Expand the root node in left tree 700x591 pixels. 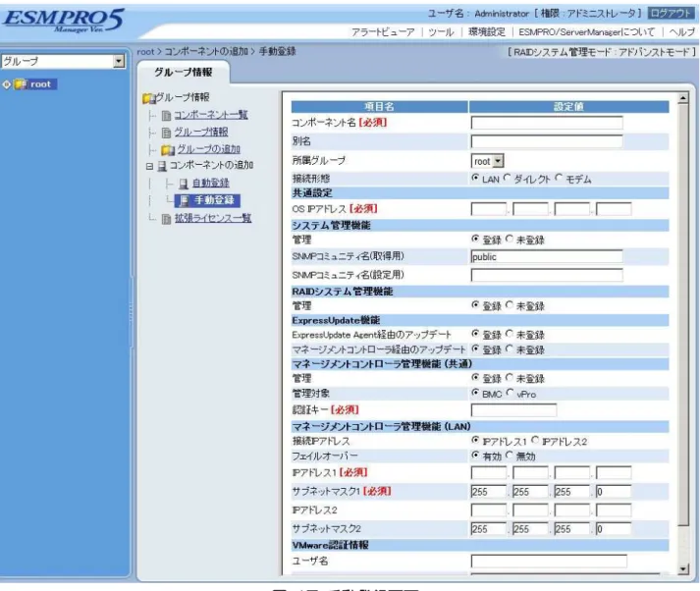coord(6,84)
